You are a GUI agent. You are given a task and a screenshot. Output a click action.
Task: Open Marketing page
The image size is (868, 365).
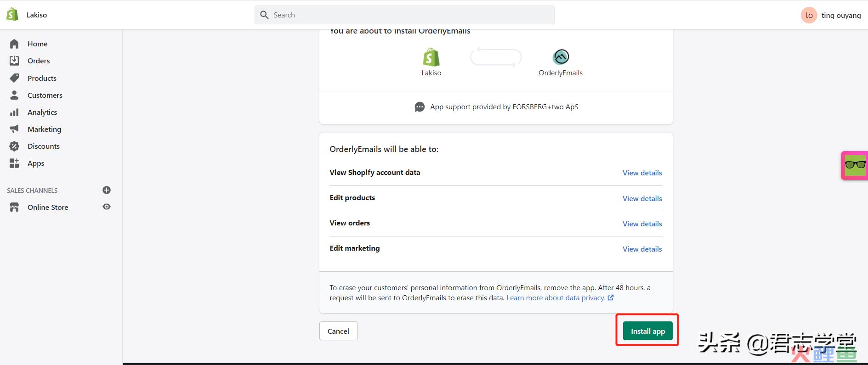pyautogui.click(x=44, y=129)
